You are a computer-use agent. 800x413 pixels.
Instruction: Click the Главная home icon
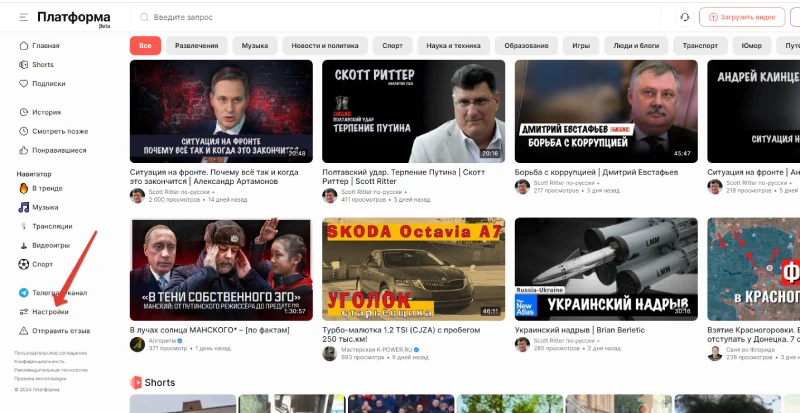23,45
